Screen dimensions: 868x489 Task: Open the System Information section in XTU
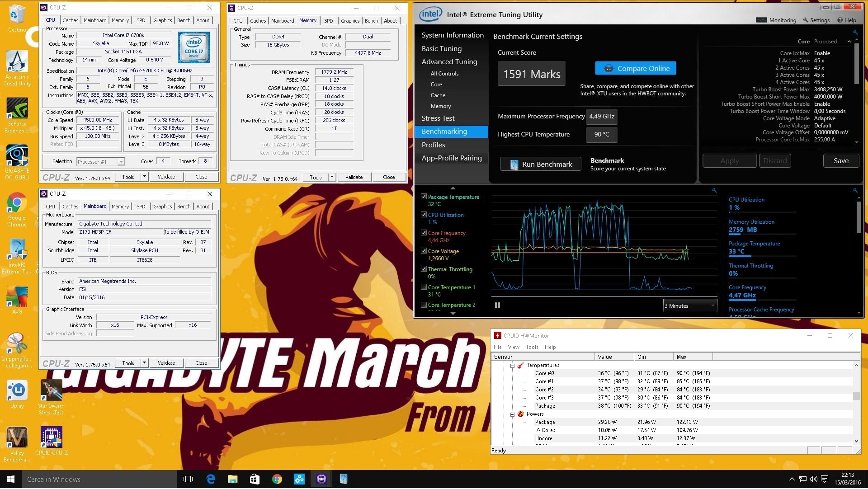click(452, 35)
